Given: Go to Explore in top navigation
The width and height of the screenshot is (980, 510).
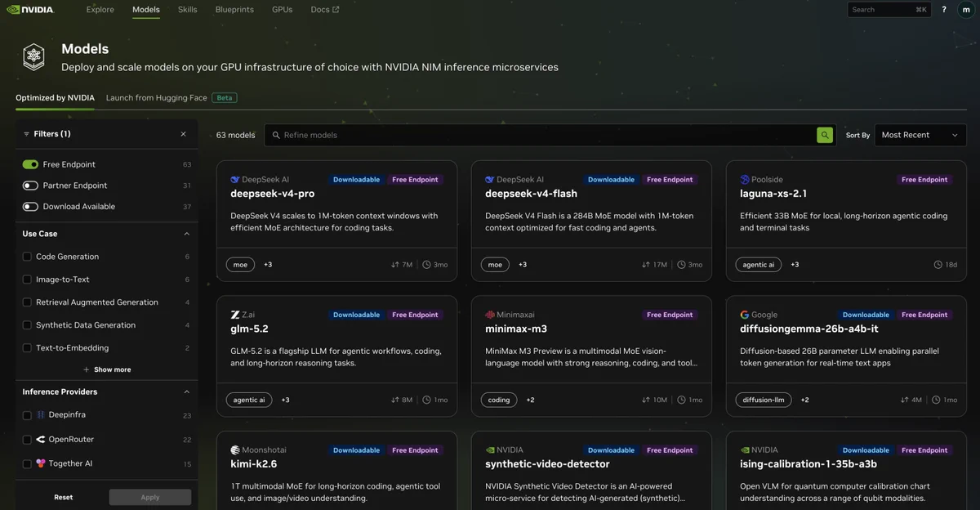Looking at the screenshot, I should coord(100,10).
